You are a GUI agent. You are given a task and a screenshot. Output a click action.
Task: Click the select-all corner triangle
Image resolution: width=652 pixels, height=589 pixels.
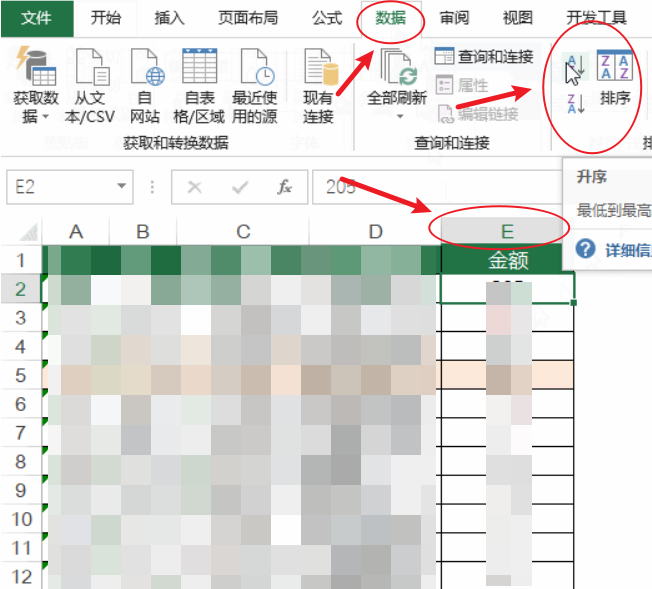[27, 233]
